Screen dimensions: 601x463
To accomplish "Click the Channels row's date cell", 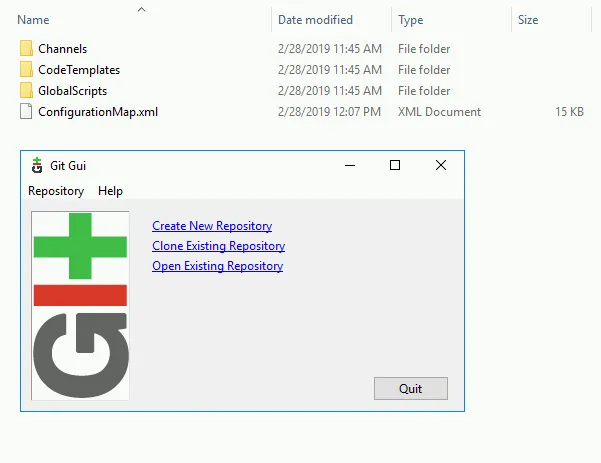I will coord(330,49).
